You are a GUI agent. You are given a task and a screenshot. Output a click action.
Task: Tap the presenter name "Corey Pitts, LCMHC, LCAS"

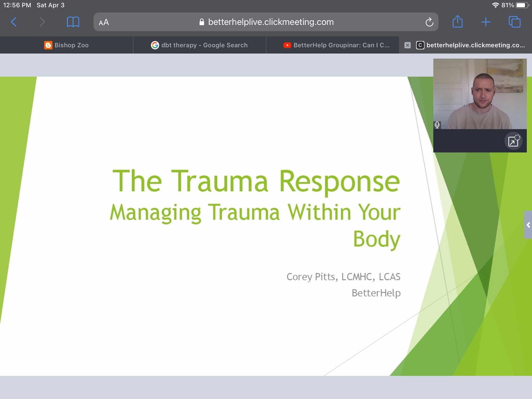click(343, 277)
